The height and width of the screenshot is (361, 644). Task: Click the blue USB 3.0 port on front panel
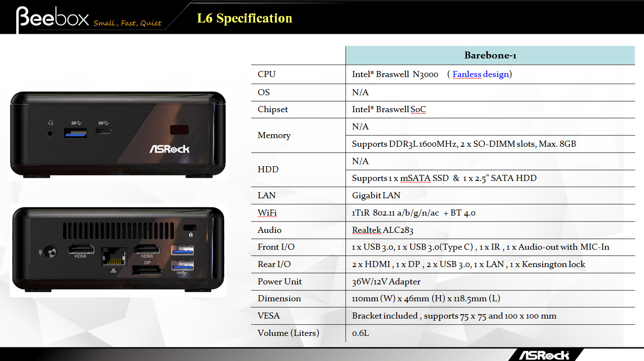pyautogui.click(x=75, y=133)
